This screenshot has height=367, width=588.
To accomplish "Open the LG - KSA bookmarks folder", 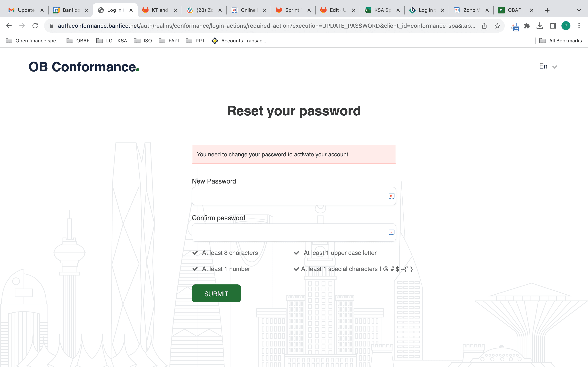I will coord(112,41).
